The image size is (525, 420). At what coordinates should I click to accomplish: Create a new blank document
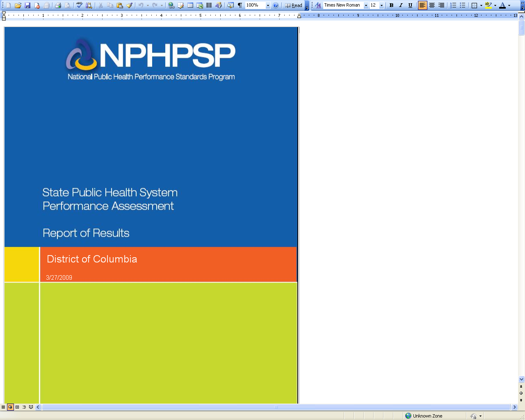click(x=8, y=5)
